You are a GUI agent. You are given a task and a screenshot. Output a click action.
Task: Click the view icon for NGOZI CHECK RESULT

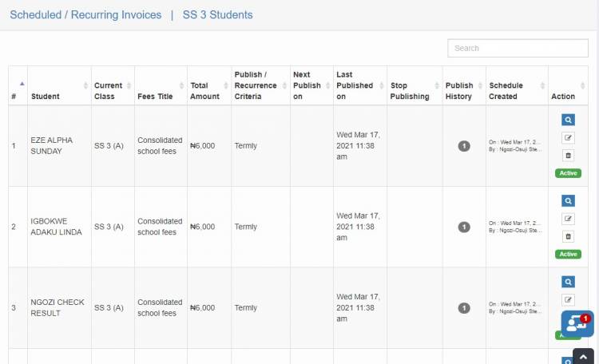pos(568,282)
